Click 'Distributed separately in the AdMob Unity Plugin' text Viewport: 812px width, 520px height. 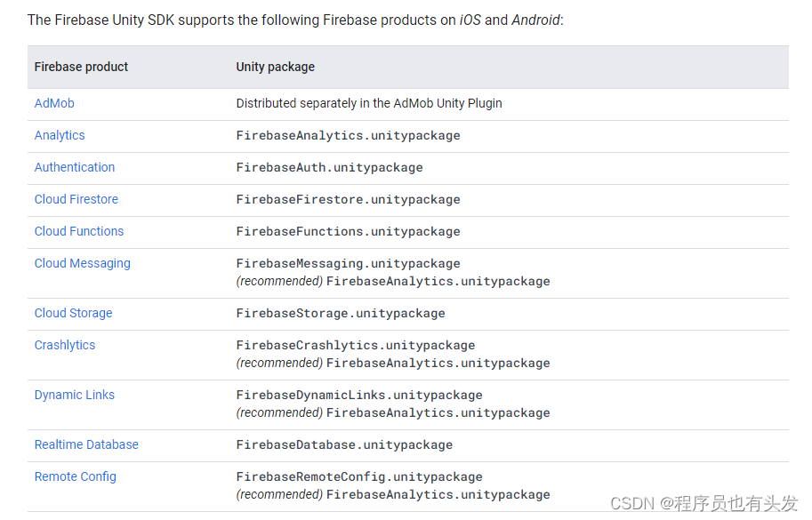coord(369,103)
